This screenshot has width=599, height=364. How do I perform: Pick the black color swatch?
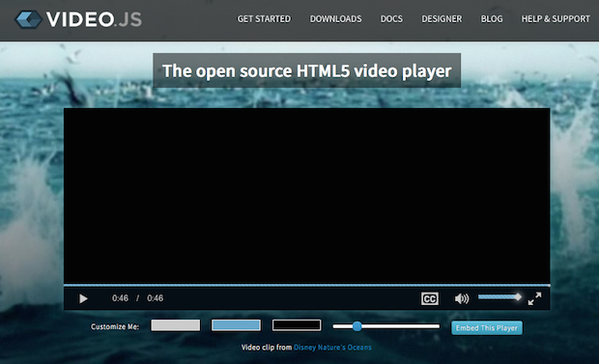(297, 325)
